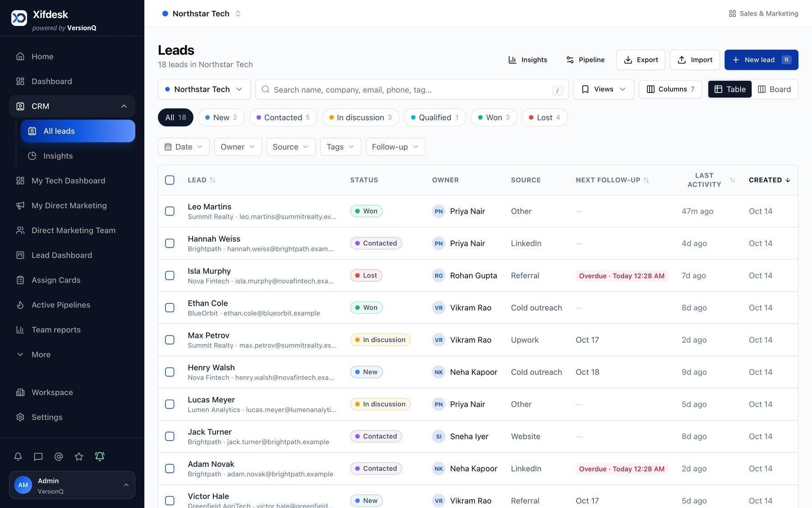Click Sneha Iyer SI avatar
Screen dimensions: 812x508
tap(438, 436)
